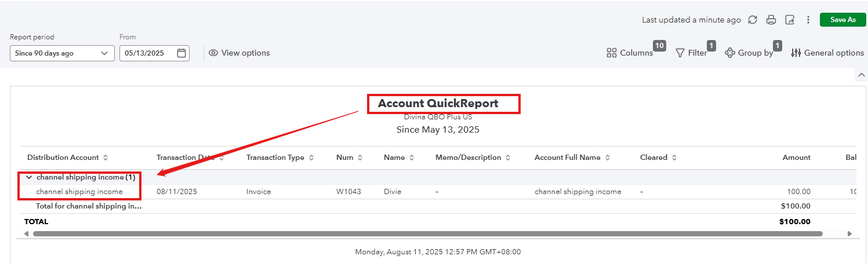The image size is (868, 263).
Task: Sort by Num column
Action: 360,158
